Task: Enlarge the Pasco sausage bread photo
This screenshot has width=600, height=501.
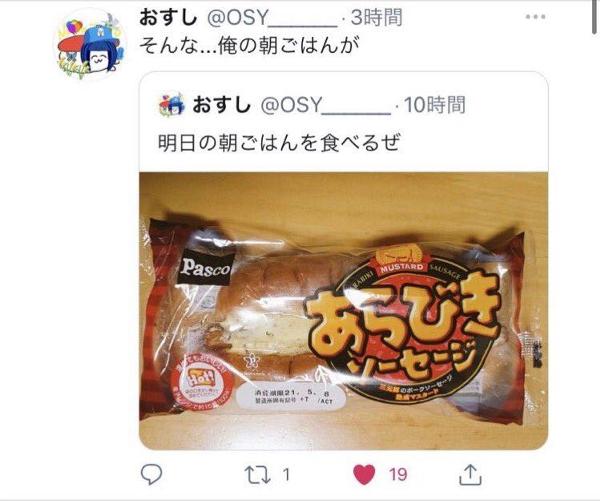Action: pos(344,311)
